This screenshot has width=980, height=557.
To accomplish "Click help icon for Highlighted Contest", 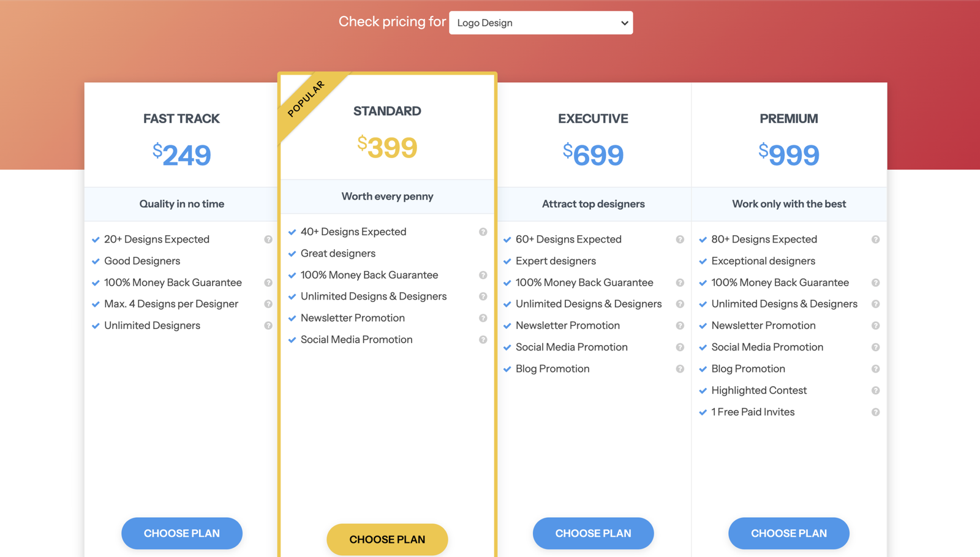I will pyautogui.click(x=876, y=390).
